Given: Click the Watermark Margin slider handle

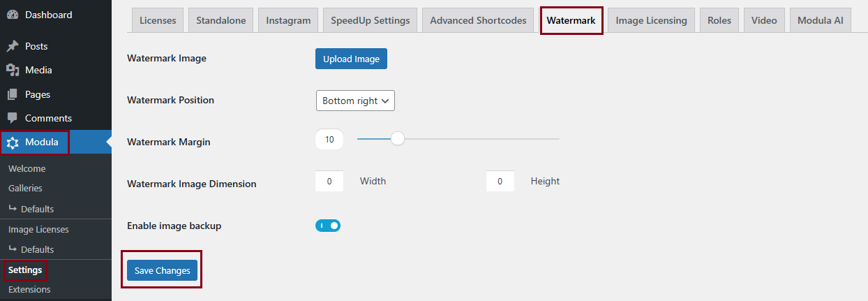Looking at the screenshot, I should click(398, 139).
